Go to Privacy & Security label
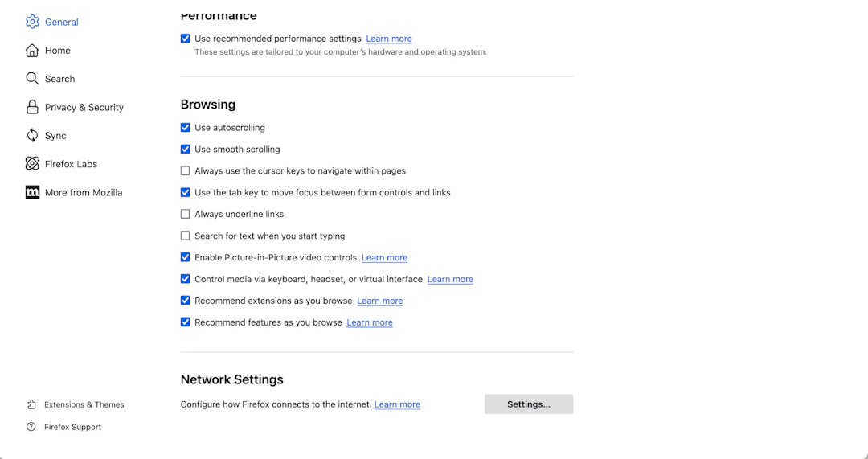The height and width of the screenshot is (459, 868). point(84,108)
